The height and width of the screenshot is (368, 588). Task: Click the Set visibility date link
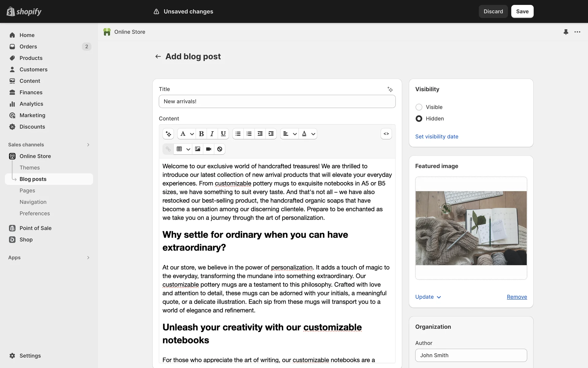(x=436, y=136)
